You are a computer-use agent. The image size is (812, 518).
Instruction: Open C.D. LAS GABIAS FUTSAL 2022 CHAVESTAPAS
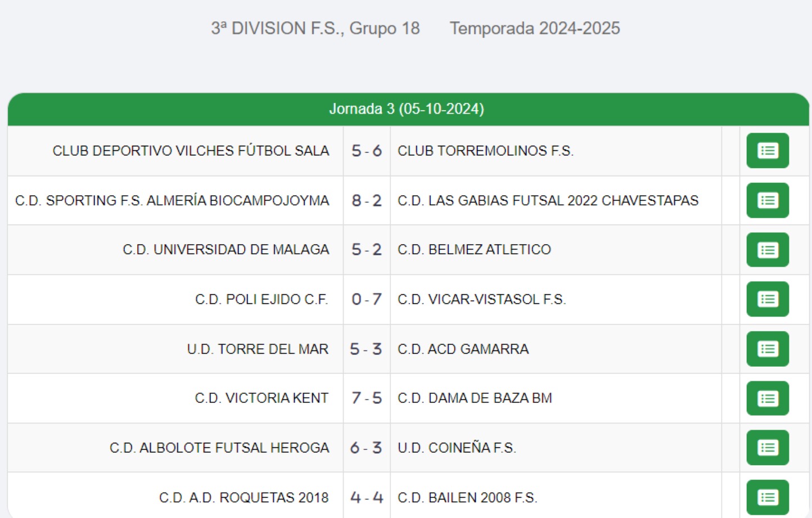point(548,201)
